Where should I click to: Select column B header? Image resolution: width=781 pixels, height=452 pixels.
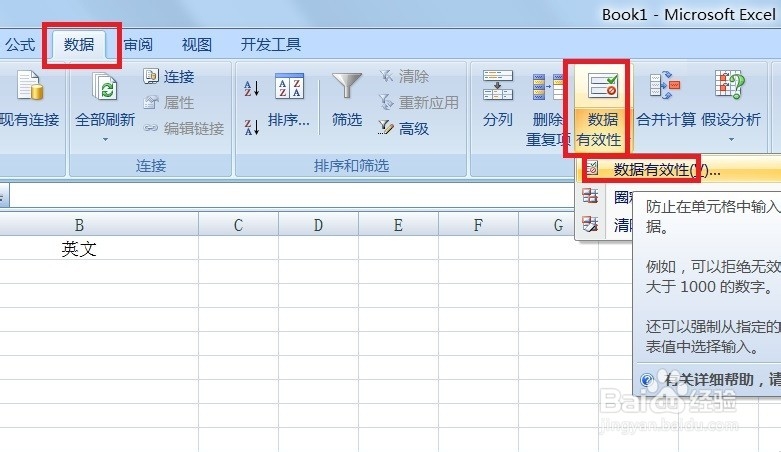(x=79, y=225)
